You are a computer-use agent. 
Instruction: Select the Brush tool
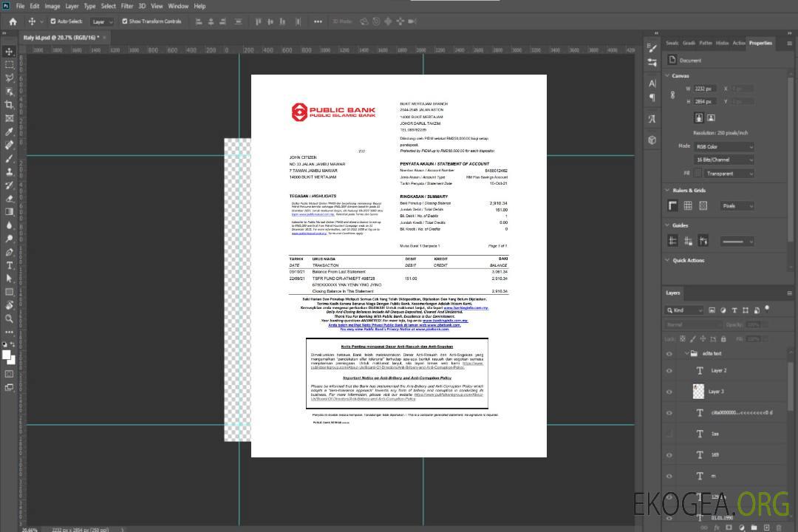[x=9, y=158]
